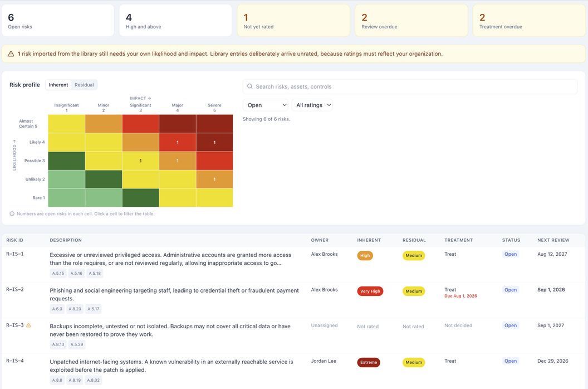
Task: Click the Search risks, assets, controls field
Action: coord(410,86)
